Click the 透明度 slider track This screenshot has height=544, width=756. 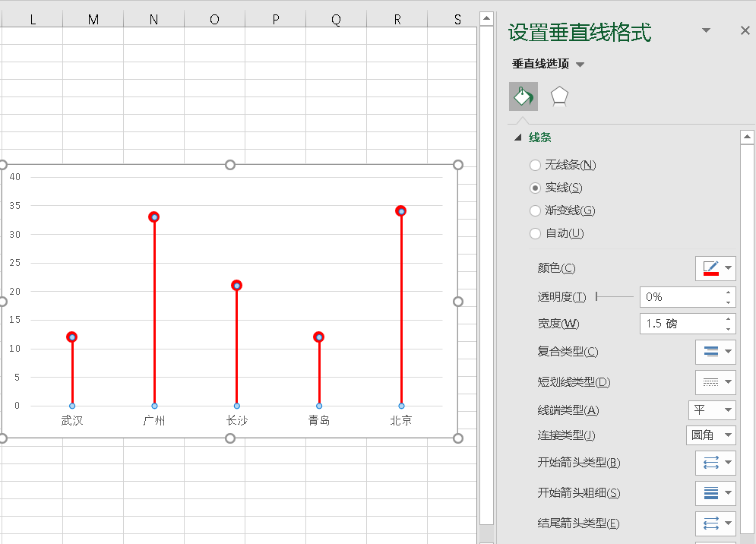615,296
